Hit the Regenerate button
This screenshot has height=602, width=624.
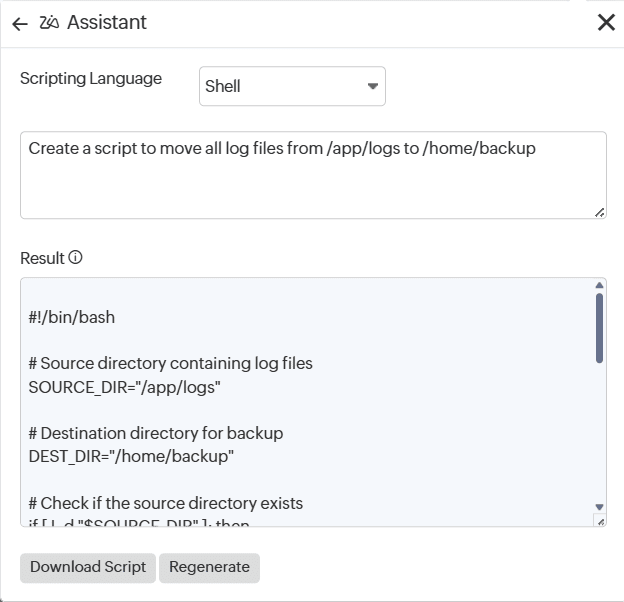pyautogui.click(x=209, y=567)
